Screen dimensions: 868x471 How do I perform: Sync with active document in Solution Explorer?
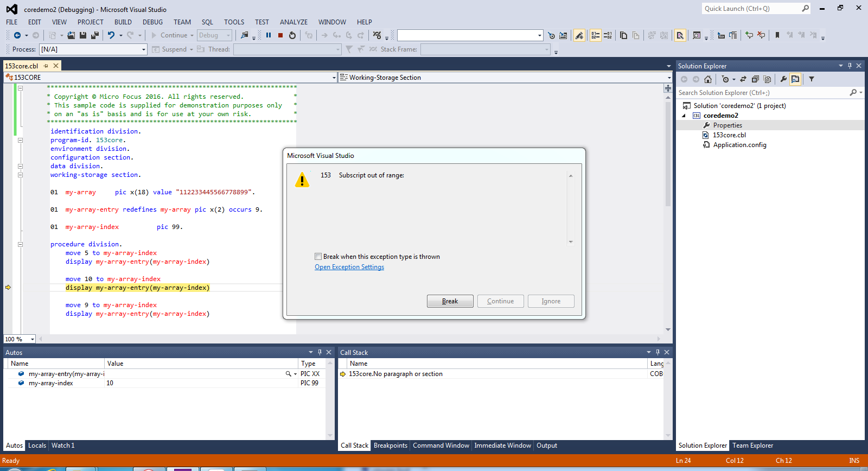[743, 79]
